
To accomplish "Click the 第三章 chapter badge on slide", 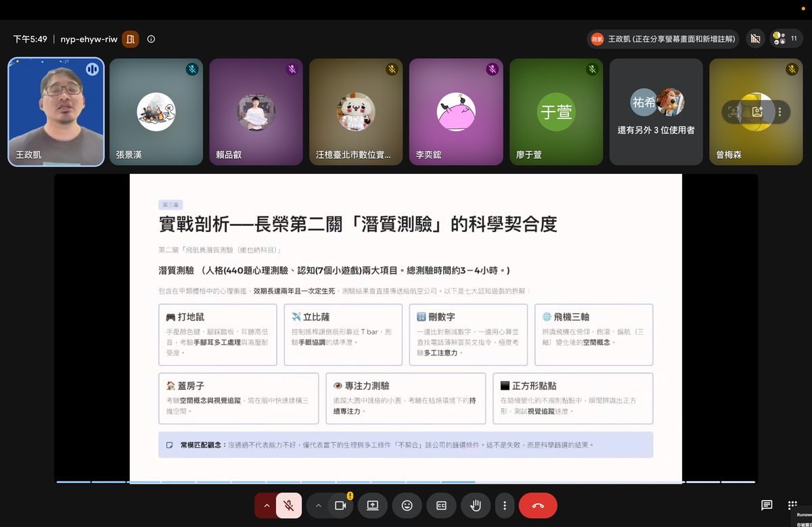I will (171, 205).
